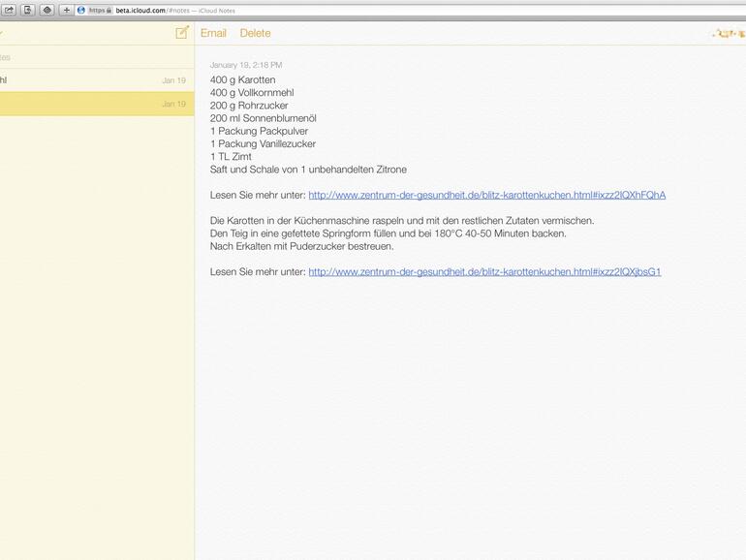This screenshot has height=560, width=746.
Task: Click the line '1 Packung Packpulver'
Action: point(259,132)
